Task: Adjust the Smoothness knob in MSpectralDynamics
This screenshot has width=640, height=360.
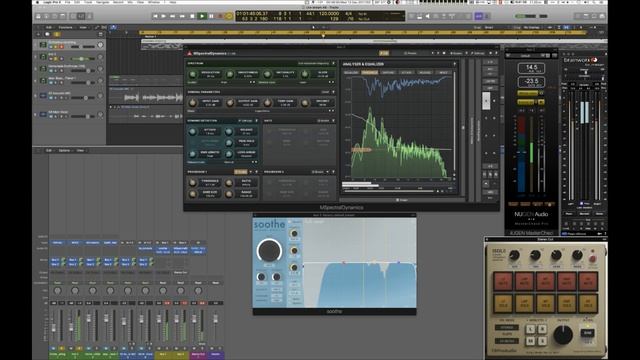Action: pos(230,75)
